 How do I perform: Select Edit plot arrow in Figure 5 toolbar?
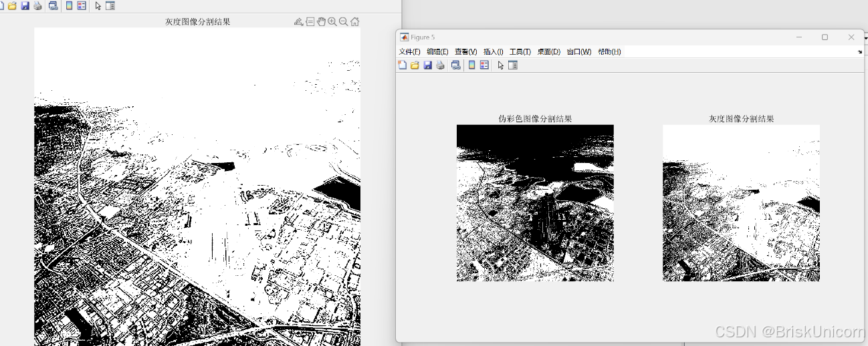pyautogui.click(x=501, y=65)
